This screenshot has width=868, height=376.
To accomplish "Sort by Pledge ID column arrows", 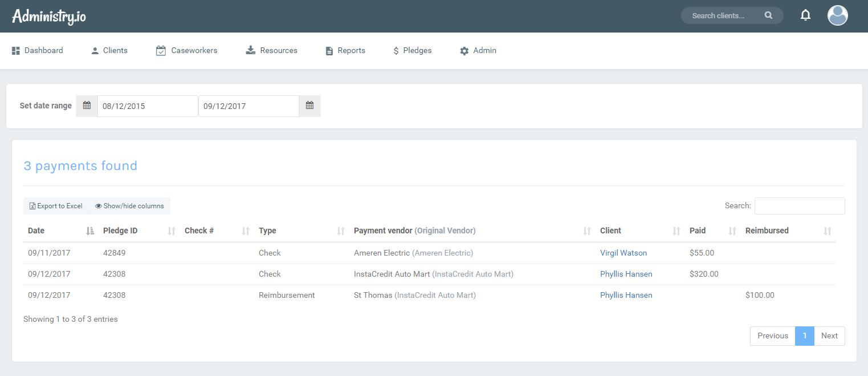I will click(x=172, y=231).
